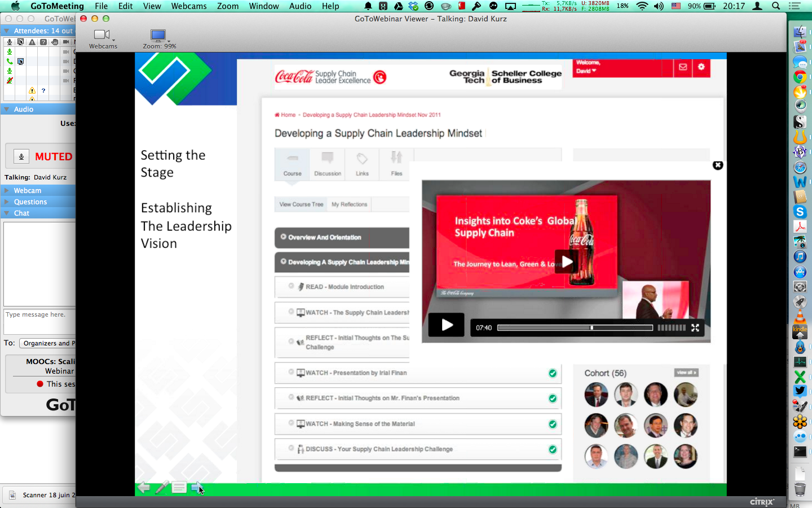This screenshot has width=812, height=508.
Task: Open Spotlight search in menu bar
Action: [776, 6]
